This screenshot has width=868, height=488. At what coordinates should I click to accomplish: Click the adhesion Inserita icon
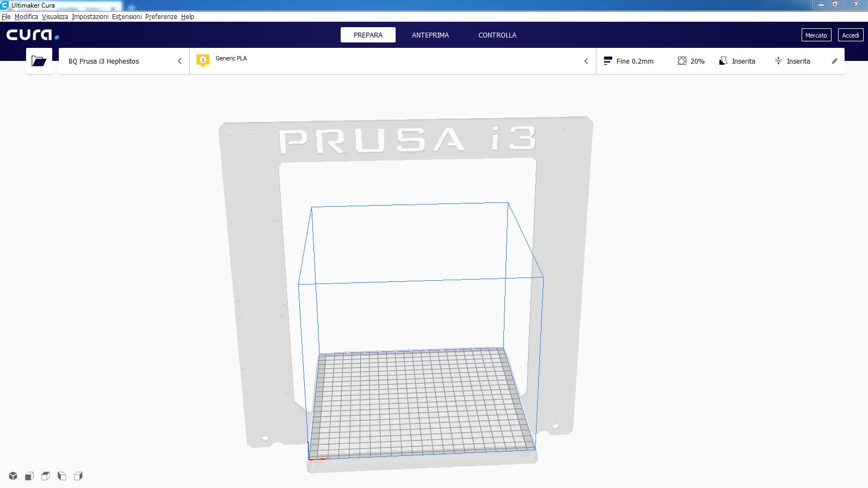click(x=778, y=61)
